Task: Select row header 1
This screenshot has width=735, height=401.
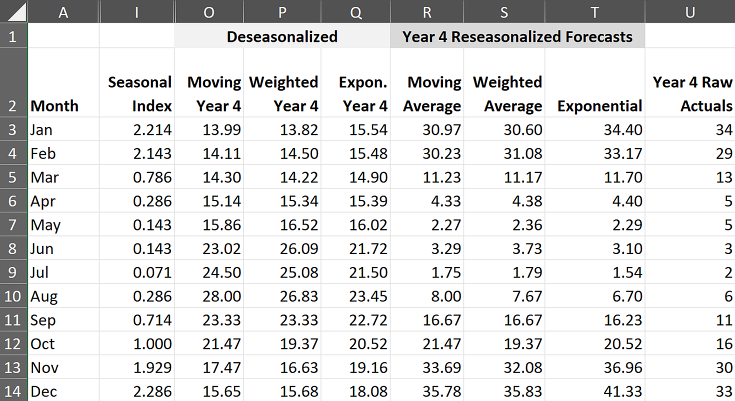Action: [13, 36]
